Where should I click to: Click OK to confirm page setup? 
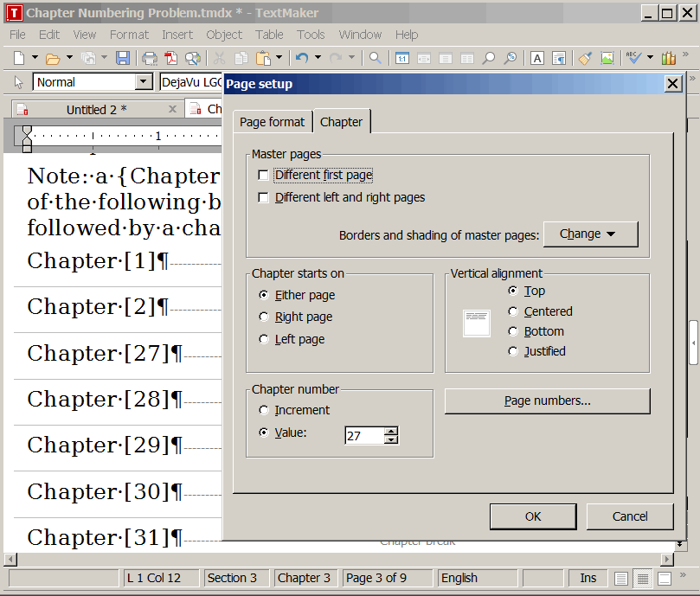532,516
